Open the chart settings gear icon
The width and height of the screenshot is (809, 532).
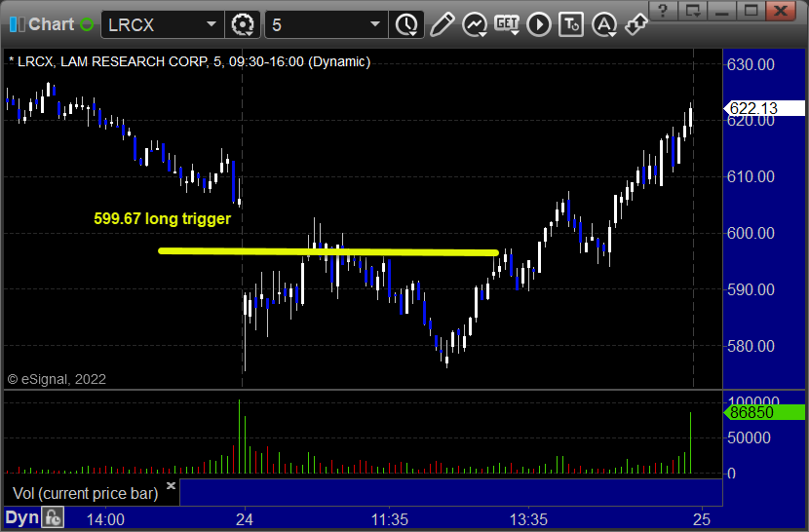[x=242, y=24]
